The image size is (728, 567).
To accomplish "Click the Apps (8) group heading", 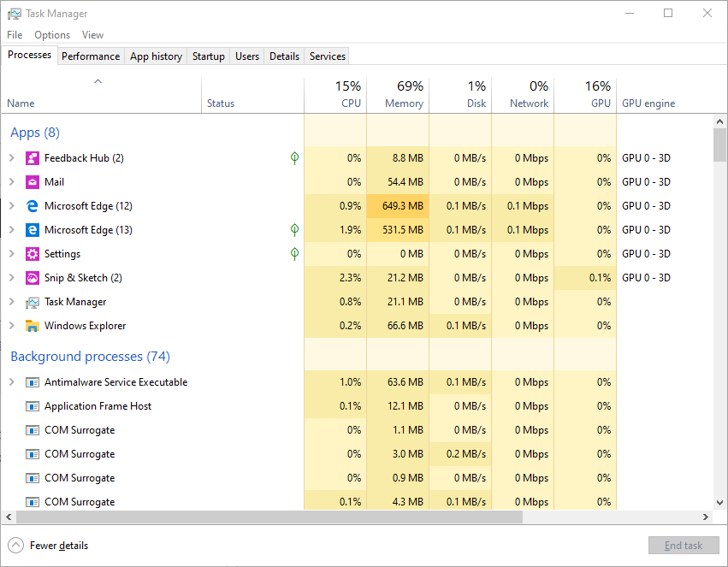I will pyautogui.click(x=35, y=133).
